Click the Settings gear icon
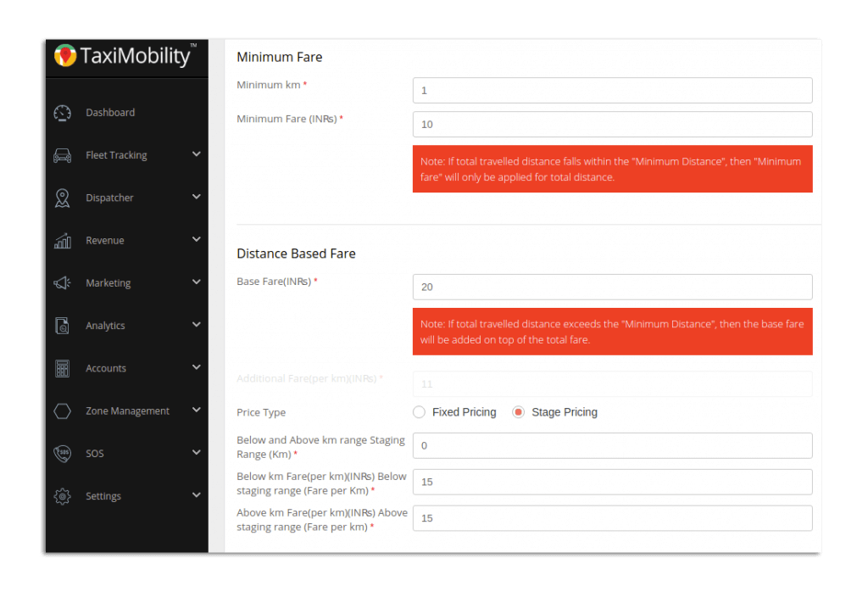 62,496
